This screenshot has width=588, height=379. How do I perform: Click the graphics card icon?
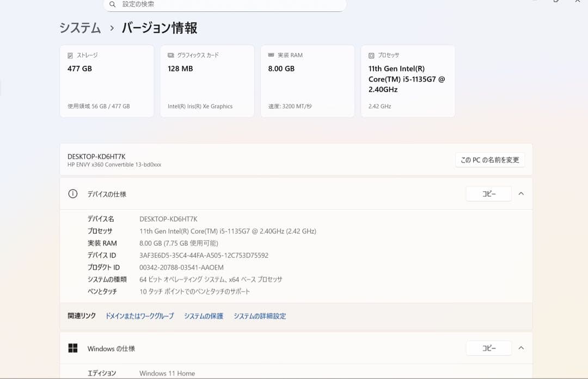click(170, 55)
